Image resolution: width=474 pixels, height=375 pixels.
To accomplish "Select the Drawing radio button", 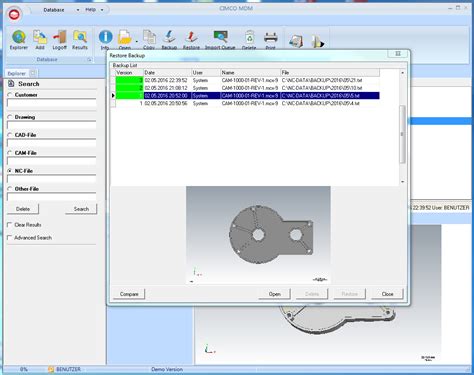I will (10, 117).
